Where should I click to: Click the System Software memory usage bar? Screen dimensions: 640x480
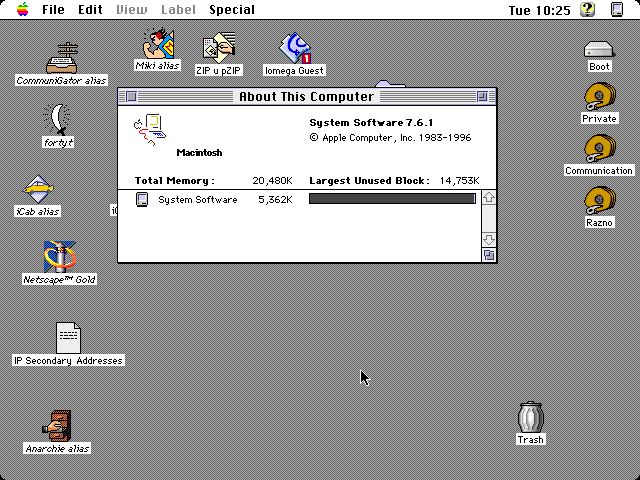point(392,199)
